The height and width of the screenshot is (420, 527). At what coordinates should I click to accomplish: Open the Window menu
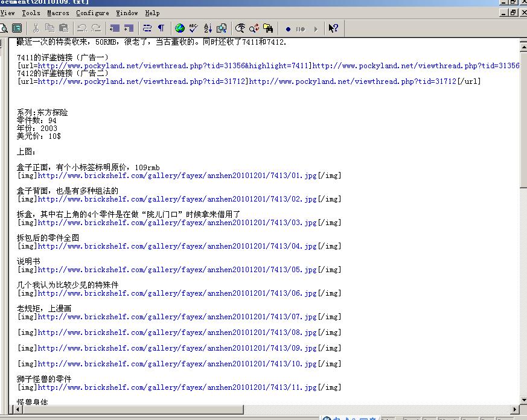click(127, 13)
